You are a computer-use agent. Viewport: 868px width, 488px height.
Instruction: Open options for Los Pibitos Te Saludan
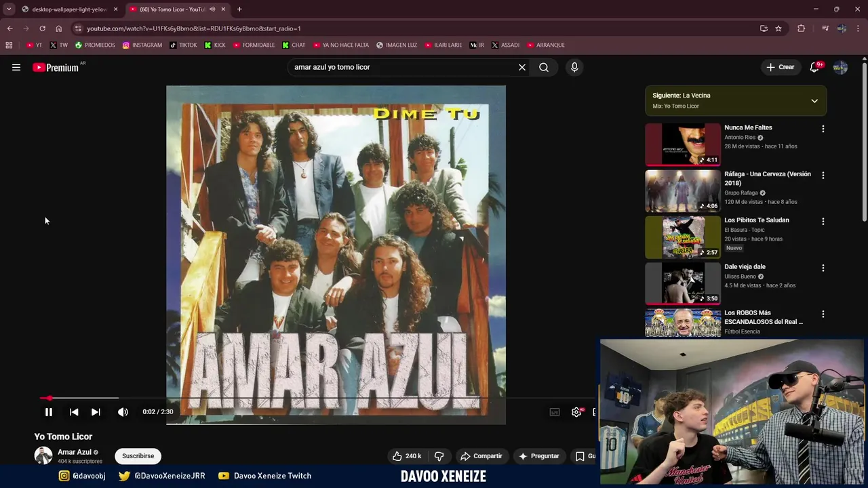click(823, 222)
